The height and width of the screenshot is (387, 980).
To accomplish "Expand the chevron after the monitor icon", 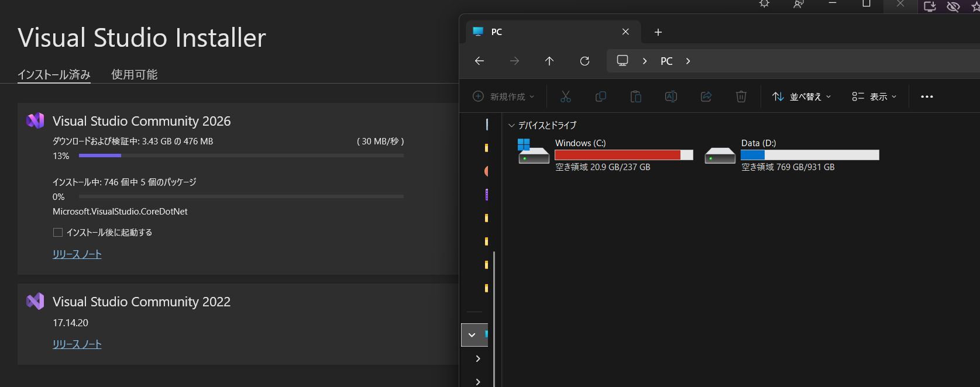I will point(645,61).
